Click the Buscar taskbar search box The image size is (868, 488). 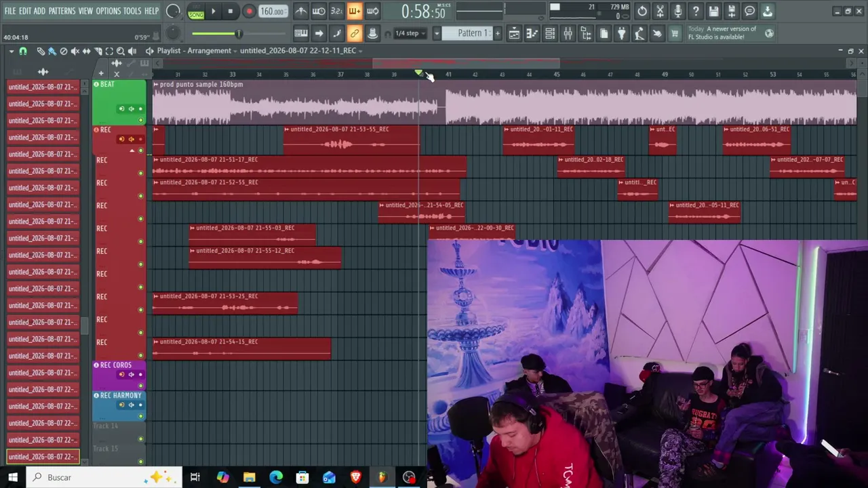click(x=104, y=477)
